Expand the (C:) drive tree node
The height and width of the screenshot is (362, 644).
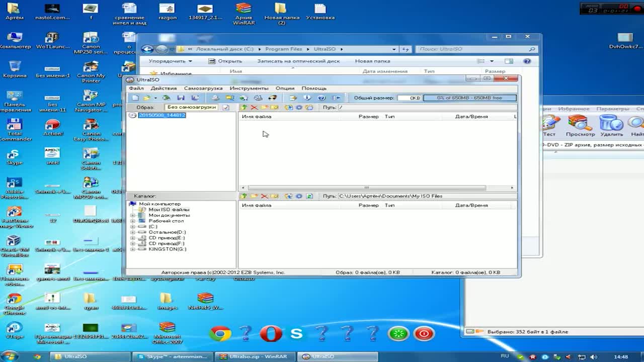[x=133, y=227]
